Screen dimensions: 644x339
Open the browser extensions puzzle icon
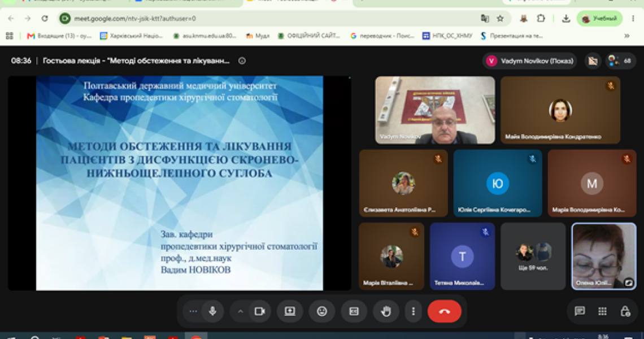click(x=541, y=19)
